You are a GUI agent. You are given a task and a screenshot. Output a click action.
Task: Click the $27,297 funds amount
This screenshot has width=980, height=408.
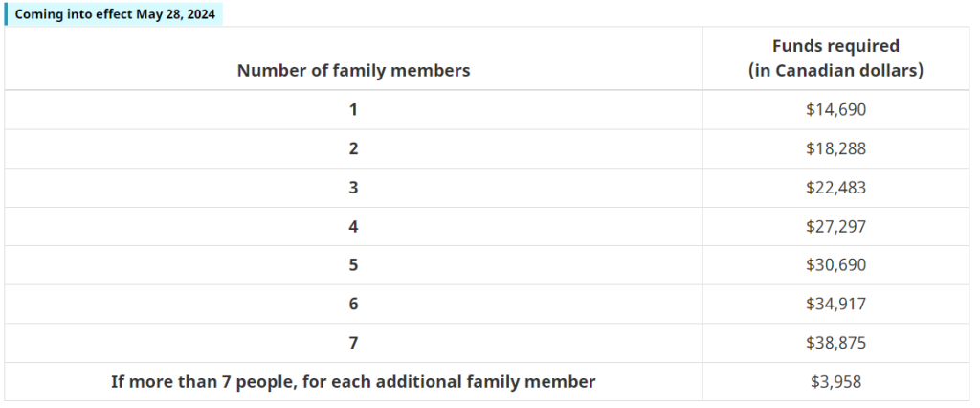coord(835,227)
